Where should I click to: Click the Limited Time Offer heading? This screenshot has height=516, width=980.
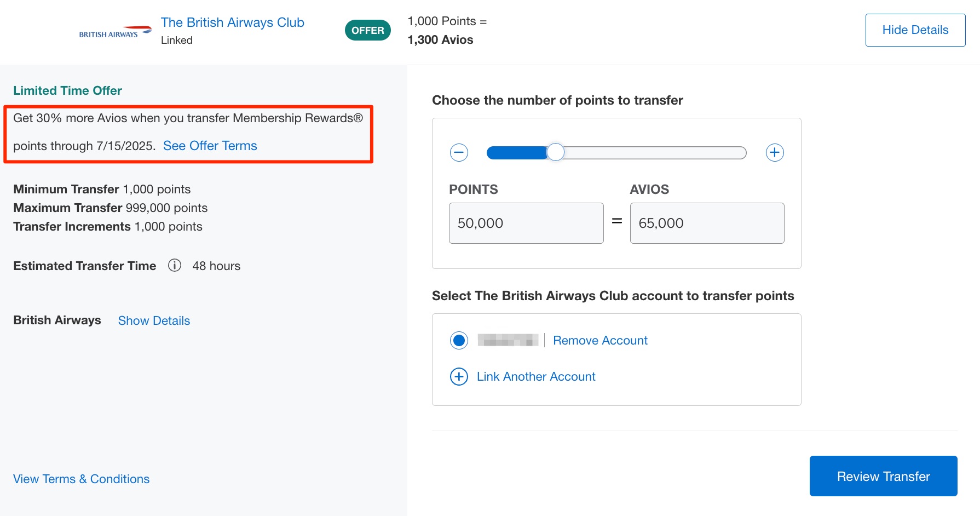[67, 90]
